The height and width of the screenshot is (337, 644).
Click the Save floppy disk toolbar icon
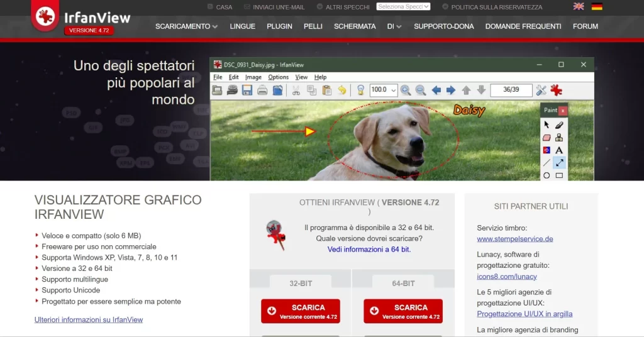click(x=247, y=91)
